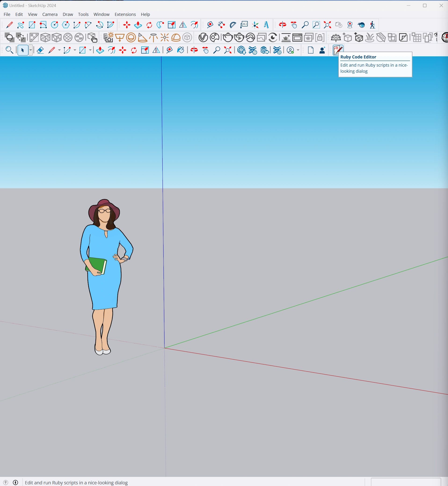The width and height of the screenshot is (448, 486).
Task: Select the Tape Measure tool
Action: coord(210,25)
